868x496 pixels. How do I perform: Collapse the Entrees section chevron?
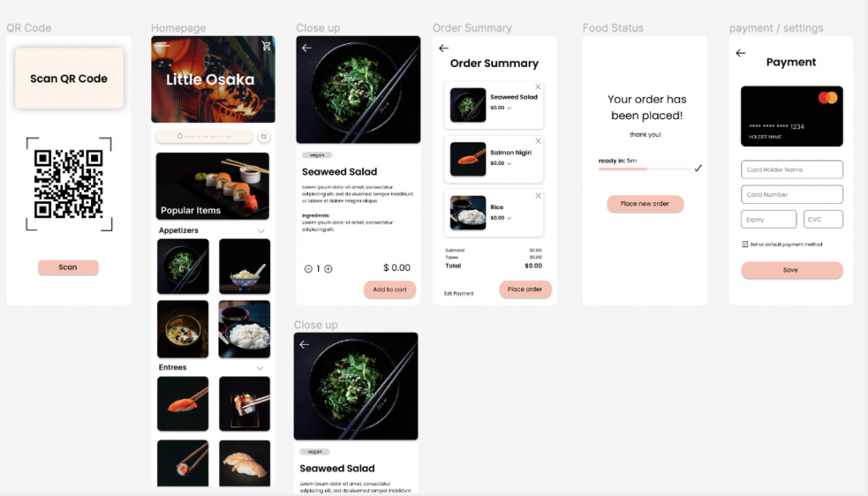[259, 369]
